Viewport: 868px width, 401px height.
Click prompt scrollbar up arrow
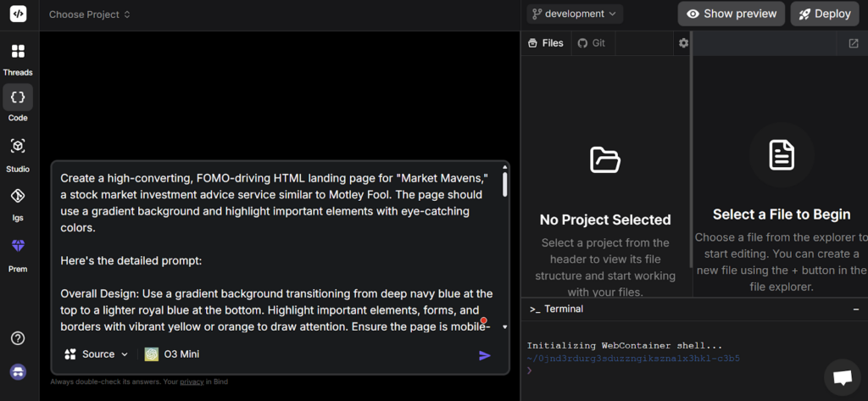point(505,167)
